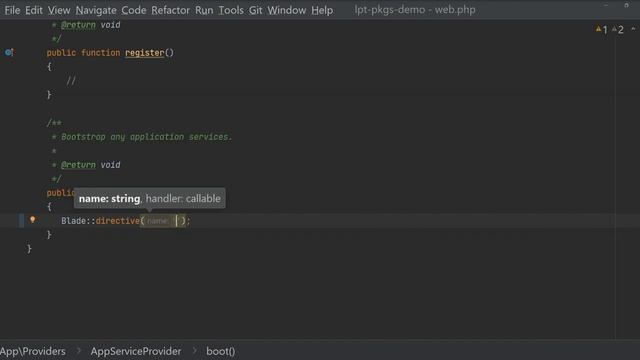Click the weak warning indicator showing 2

pyautogui.click(x=618, y=29)
